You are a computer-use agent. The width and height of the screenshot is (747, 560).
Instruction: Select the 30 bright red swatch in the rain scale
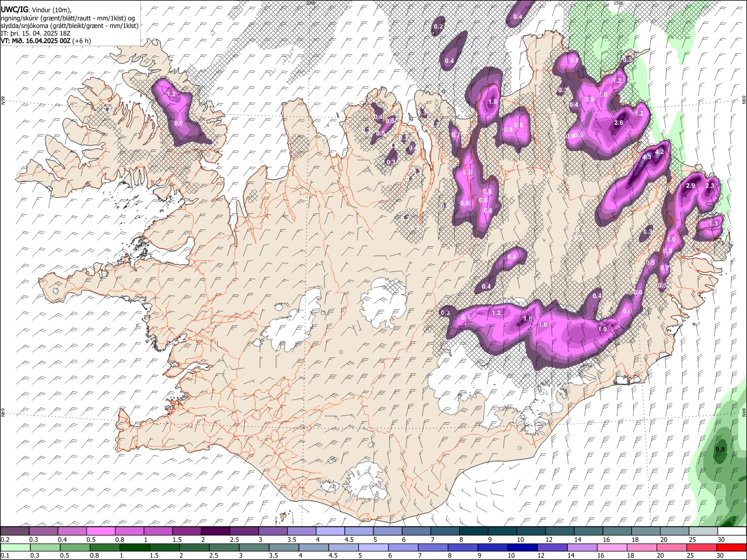click(731, 548)
